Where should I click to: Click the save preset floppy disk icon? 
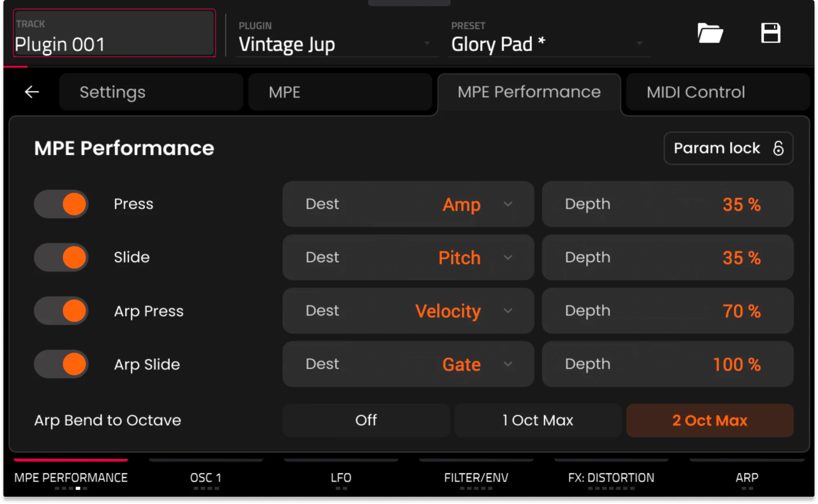tap(770, 33)
